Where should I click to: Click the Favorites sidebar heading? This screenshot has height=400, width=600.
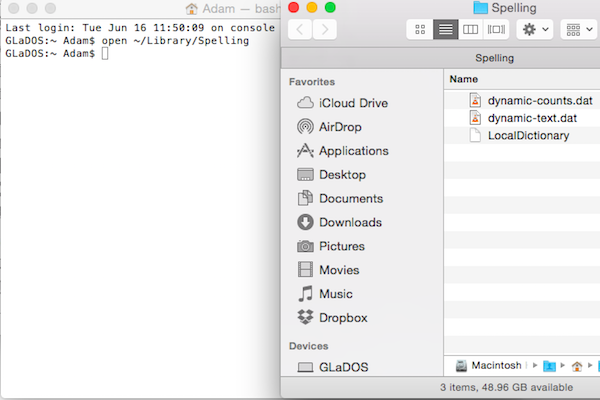point(312,82)
